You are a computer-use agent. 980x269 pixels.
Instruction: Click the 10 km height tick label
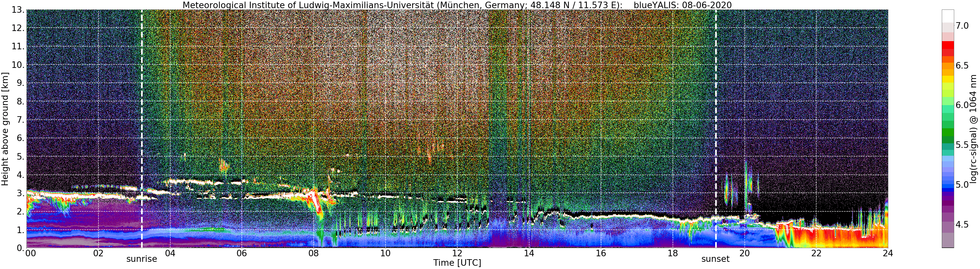pyautogui.click(x=18, y=65)
